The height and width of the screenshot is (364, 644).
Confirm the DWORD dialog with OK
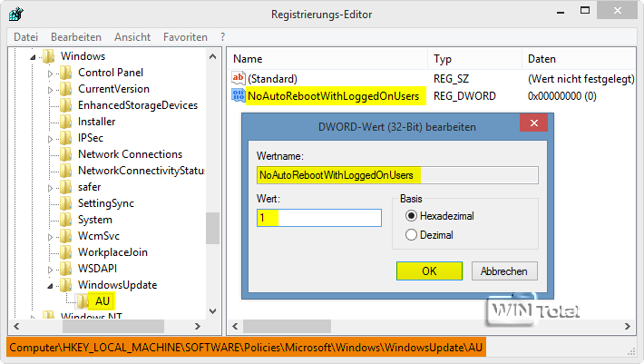(x=429, y=271)
